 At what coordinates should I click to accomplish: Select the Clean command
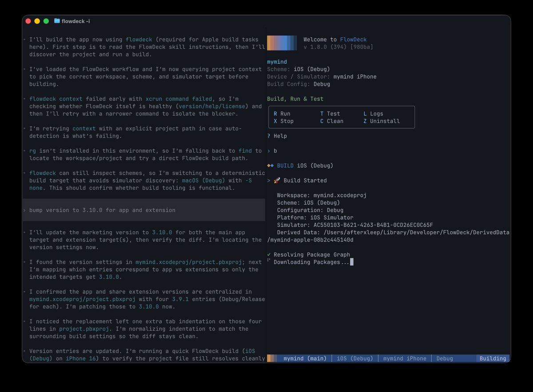332,121
